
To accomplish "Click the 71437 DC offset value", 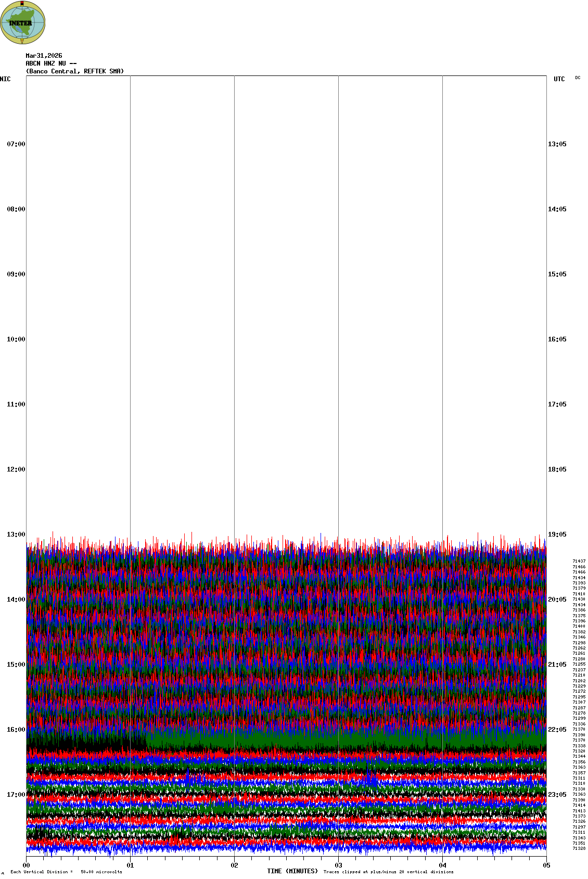I will pos(579,561).
